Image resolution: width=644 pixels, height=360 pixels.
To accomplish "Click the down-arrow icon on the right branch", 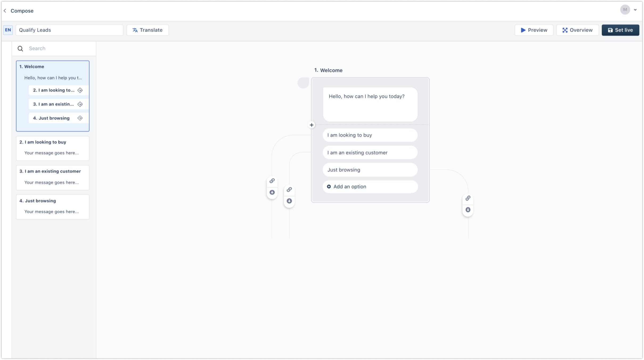I will tap(468, 210).
